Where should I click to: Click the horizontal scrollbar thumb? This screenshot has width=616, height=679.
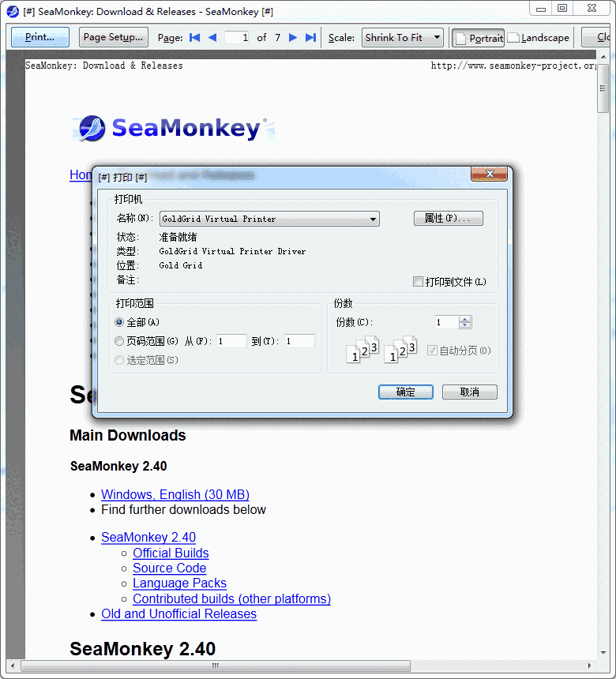click(215, 666)
